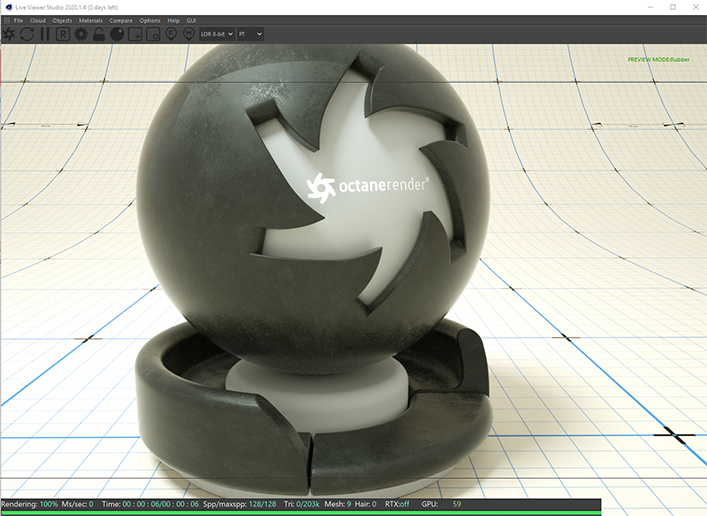Click the film region circle icon
Image resolution: width=707 pixels, height=516 pixels.
[153, 34]
